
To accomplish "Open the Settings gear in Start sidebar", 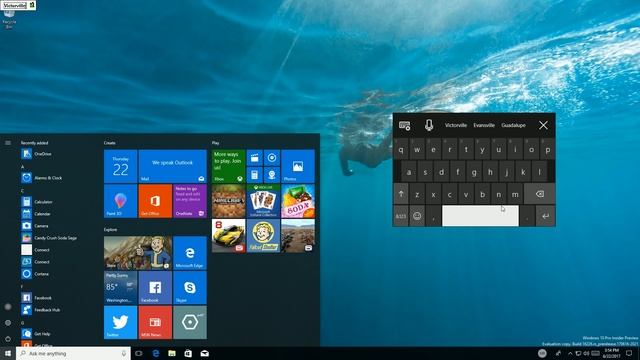I will tap(8, 323).
